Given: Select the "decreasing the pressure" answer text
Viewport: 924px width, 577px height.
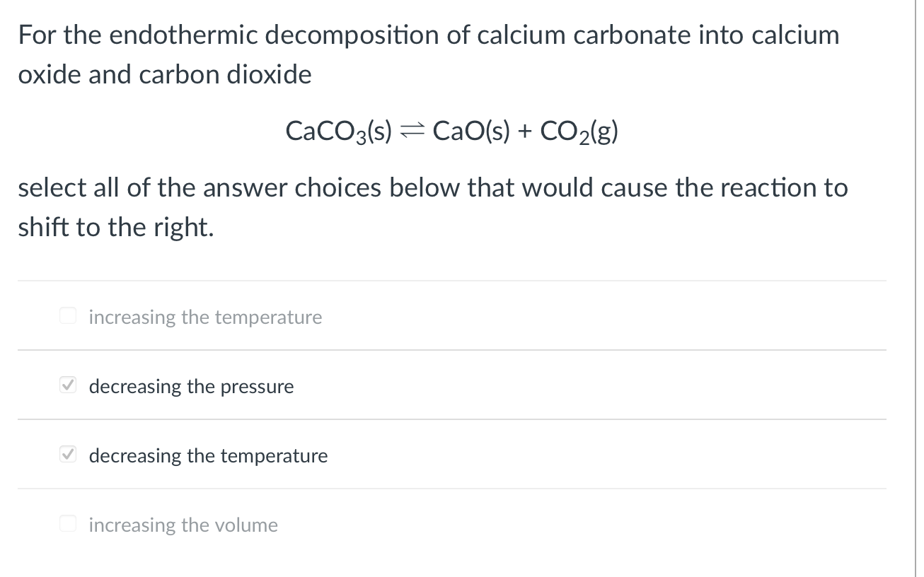Looking at the screenshot, I should (191, 386).
